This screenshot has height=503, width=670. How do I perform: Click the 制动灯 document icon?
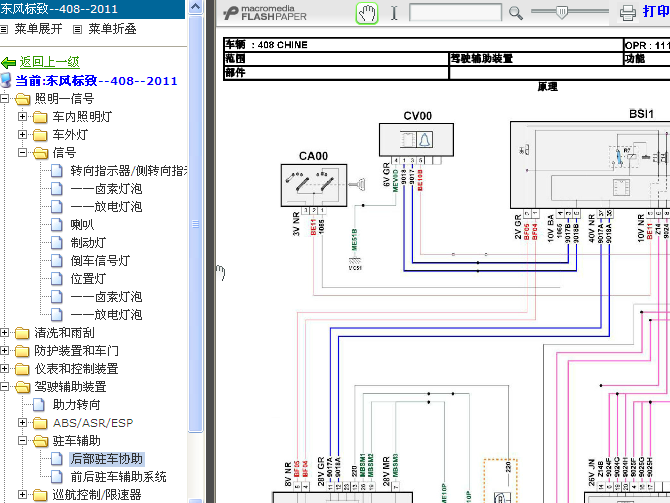(57, 243)
